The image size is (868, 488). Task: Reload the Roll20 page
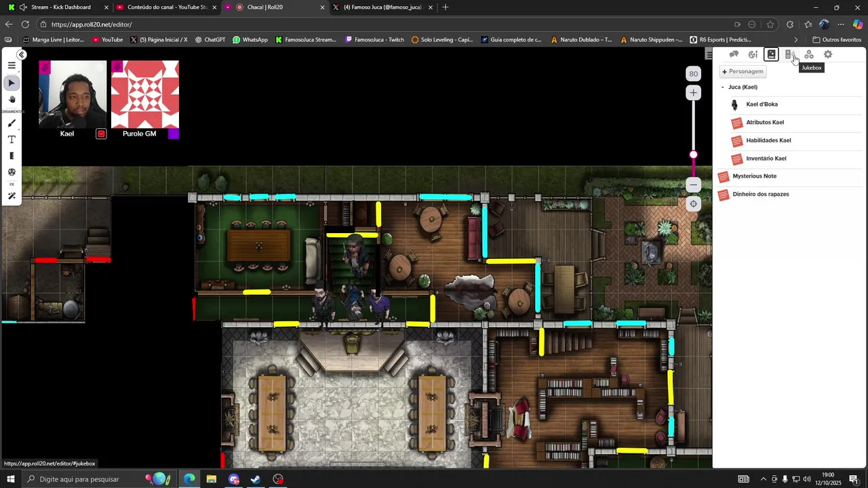(x=26, y=24)
